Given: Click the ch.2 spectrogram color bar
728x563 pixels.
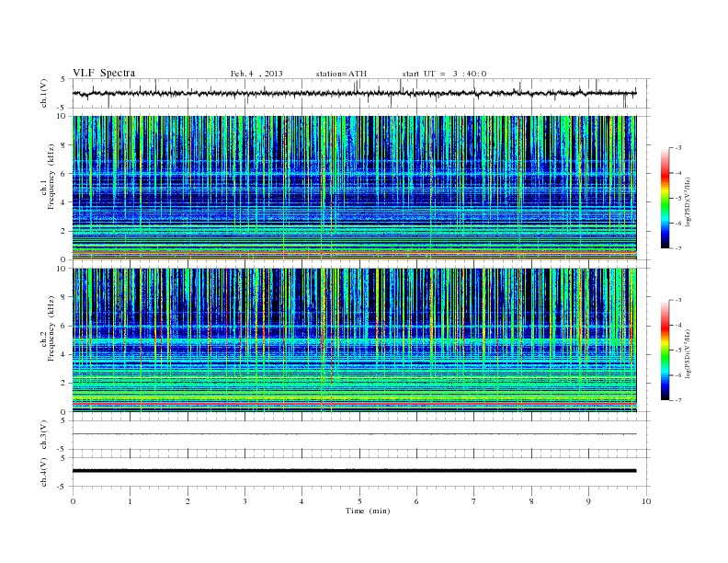Looking at the screenshot, I should [665, 350].
